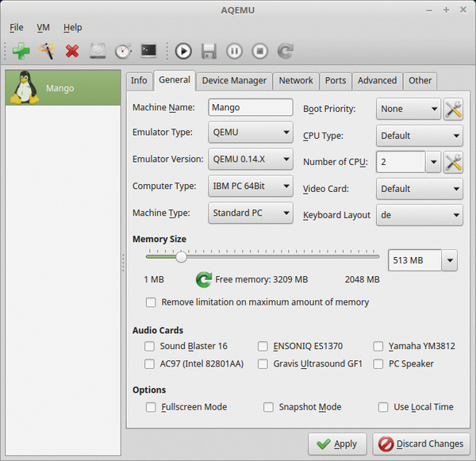Image resolution: width=476 pixels, height=461 pixels.
Task: Start the VM with the play icon
Action: point(183,51)
